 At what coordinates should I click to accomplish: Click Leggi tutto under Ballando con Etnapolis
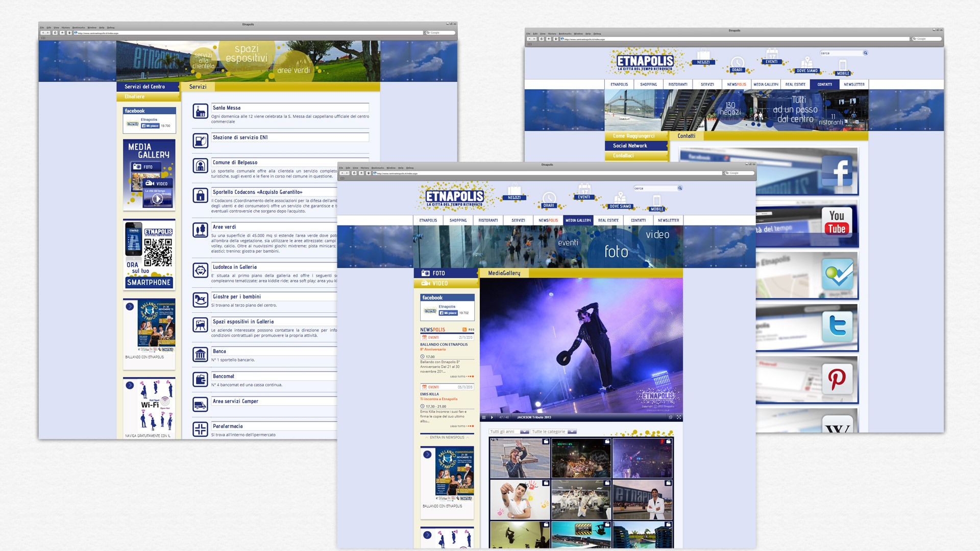461,377
